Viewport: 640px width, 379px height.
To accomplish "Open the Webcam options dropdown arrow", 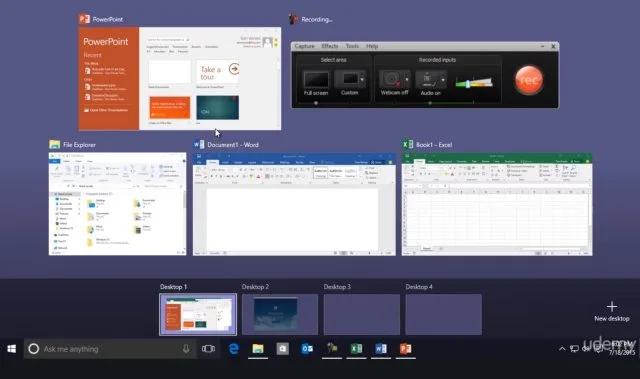I will click(x=407, y=79).
